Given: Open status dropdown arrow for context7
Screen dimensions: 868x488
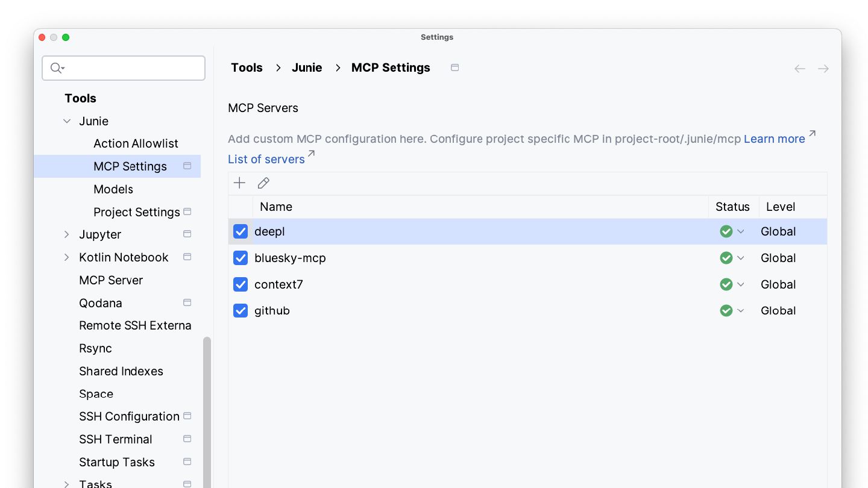Looking at the screenshot, I should point(741,284).
